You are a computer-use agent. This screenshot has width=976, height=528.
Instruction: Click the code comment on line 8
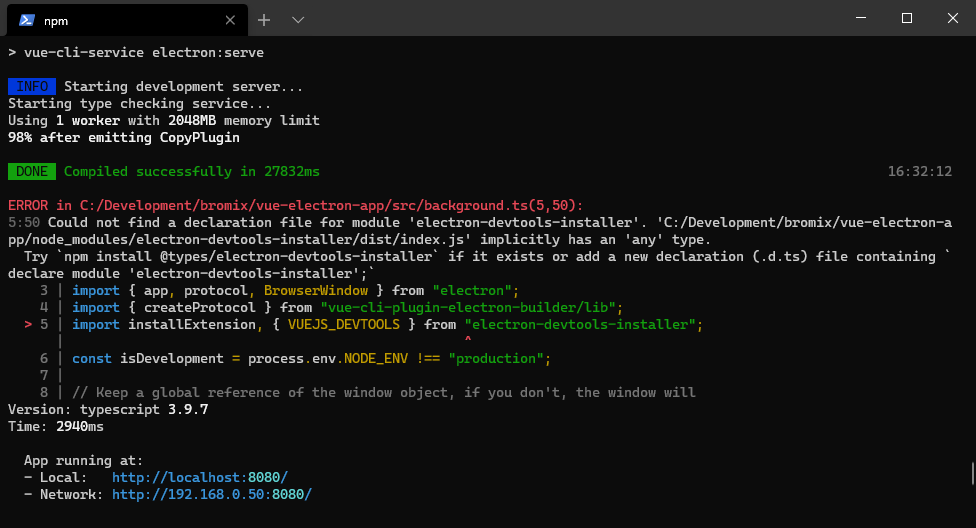[x=383, y=393]
